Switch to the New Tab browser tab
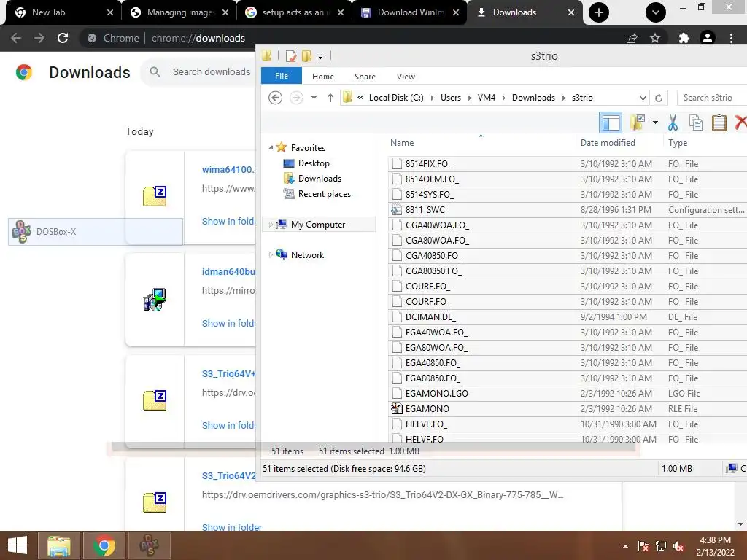This screenshot has height=560, width=747. coord(63,12)
